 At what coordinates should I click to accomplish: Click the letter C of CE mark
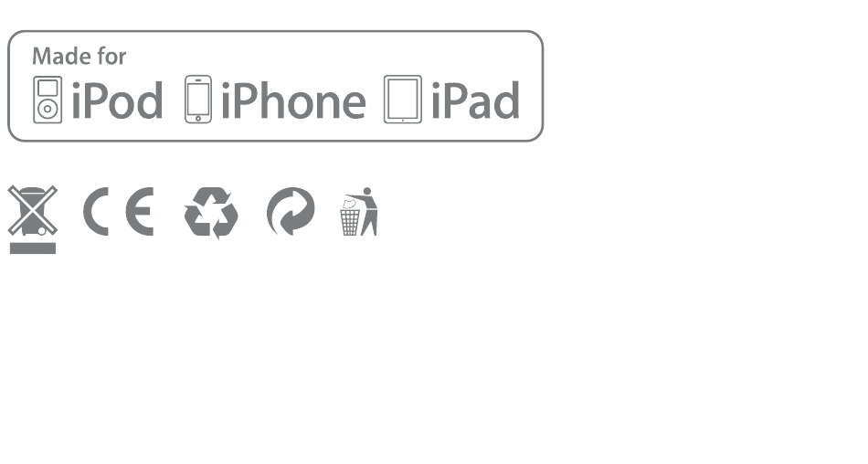[x=96, y=212]
